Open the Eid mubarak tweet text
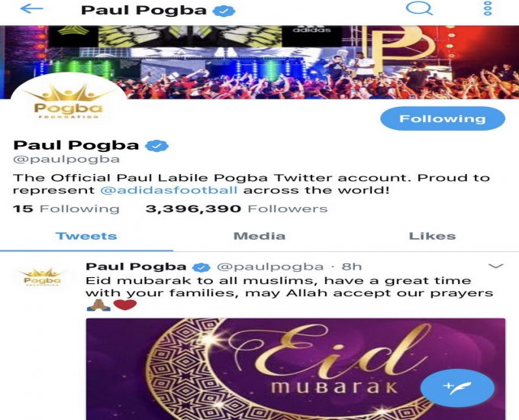This screenshot has width=519, height=420. (289, 287)
